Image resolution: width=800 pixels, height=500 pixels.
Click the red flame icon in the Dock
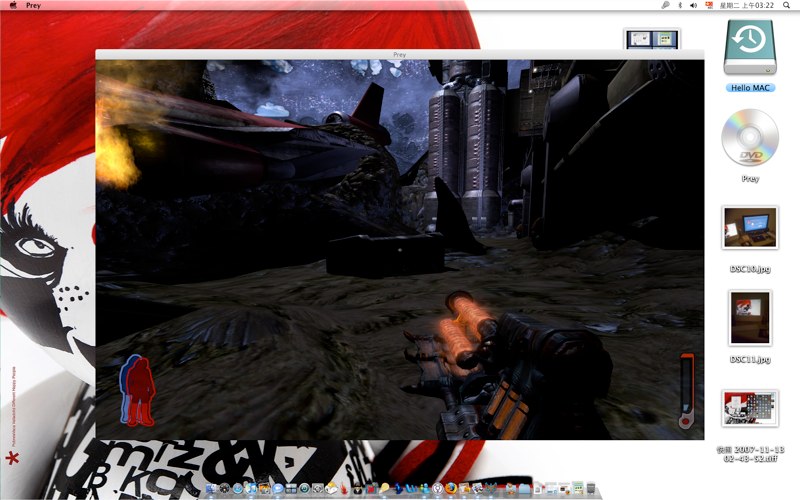(x=344, y=488)
